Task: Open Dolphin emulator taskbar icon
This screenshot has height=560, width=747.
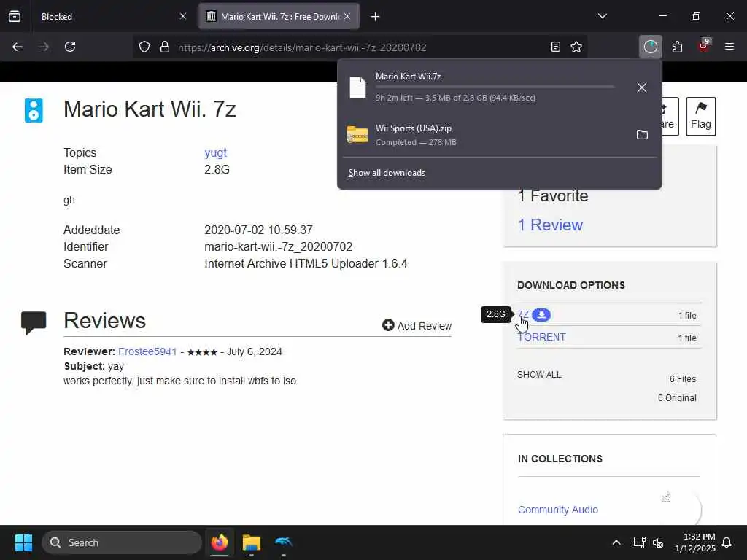Action: [x=284, y=542]
